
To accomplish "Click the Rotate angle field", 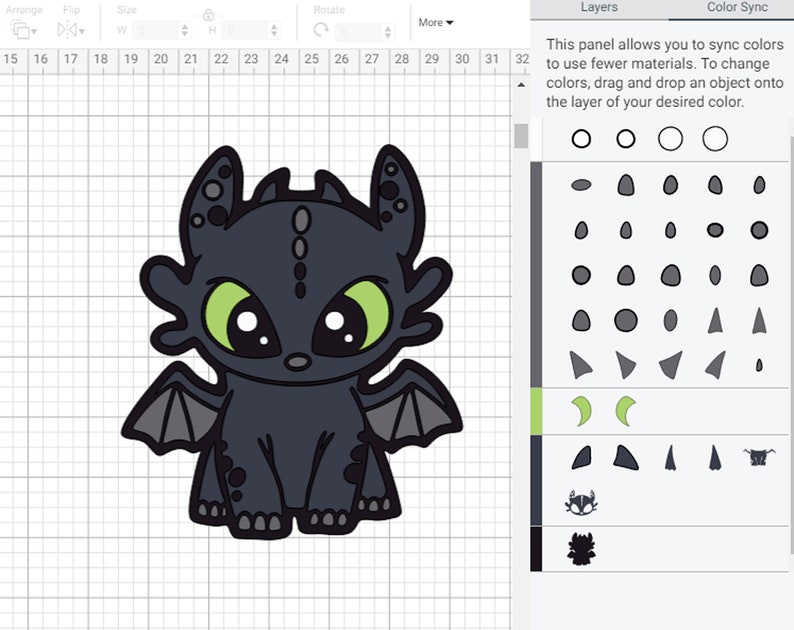I will pos(358,32).
